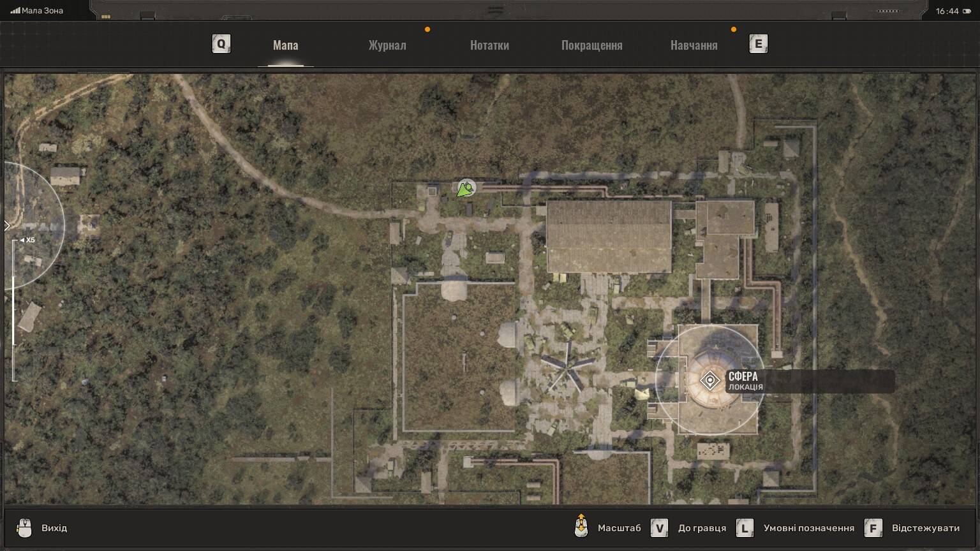This screenshot has height=551, width=980.
Task: Open the Покращення tab
Action: 592,45
